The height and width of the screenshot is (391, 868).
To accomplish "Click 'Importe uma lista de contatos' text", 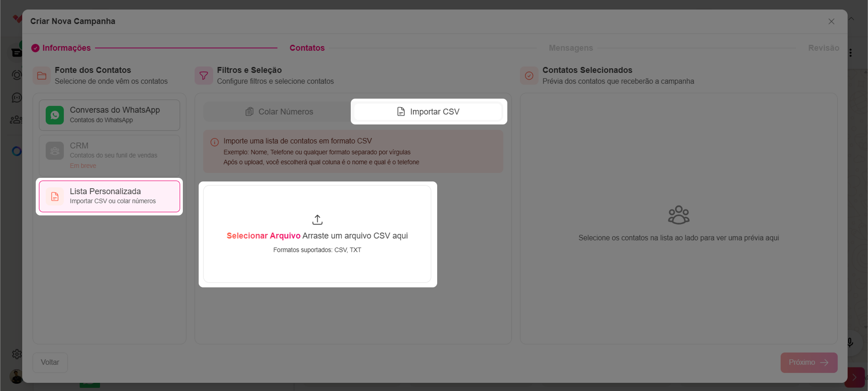I will point(298,141).
